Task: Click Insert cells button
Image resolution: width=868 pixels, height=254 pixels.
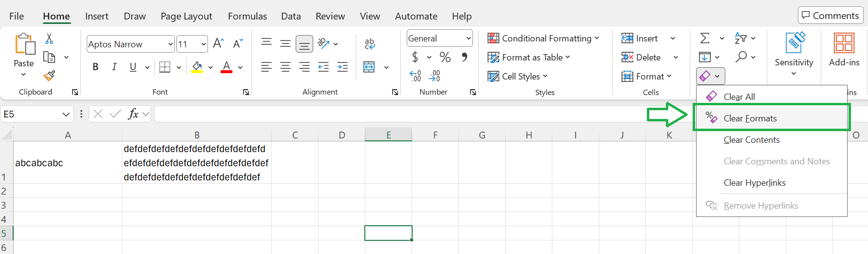Action: tap(640, 38)
